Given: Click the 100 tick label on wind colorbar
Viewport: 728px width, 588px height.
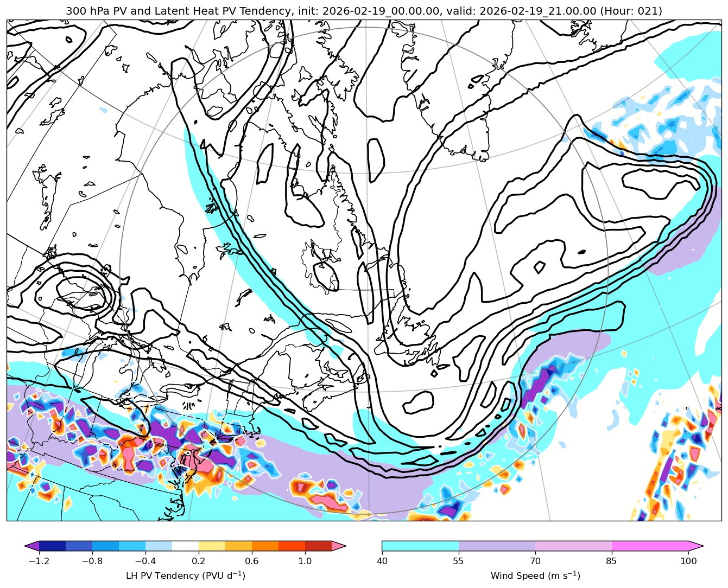Looking at the screenshot, I should (x=688, y=561).
